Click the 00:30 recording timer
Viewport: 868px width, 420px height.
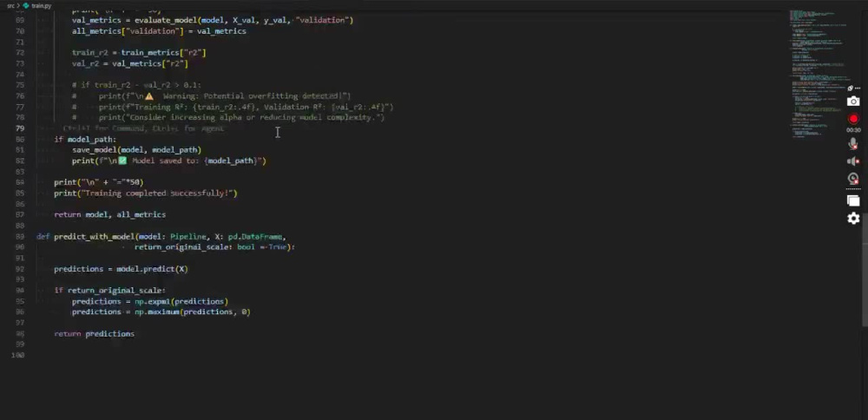[x=853, y=130]
